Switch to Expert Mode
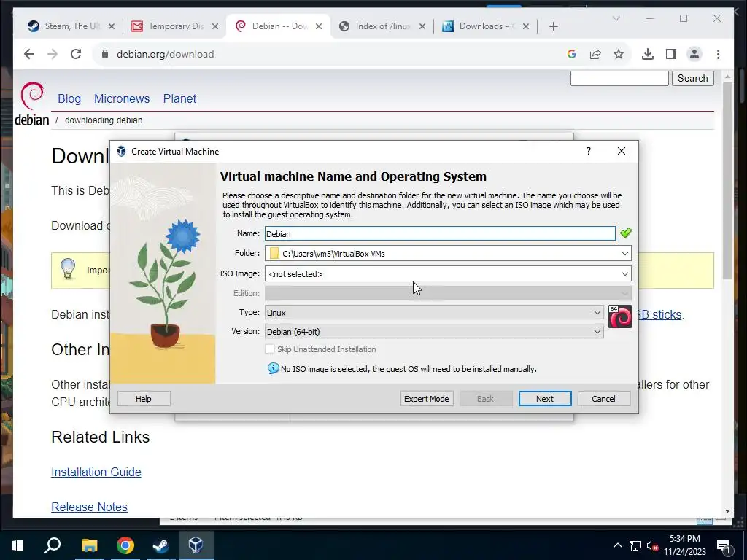747x560 pixels. click(426, 399)
